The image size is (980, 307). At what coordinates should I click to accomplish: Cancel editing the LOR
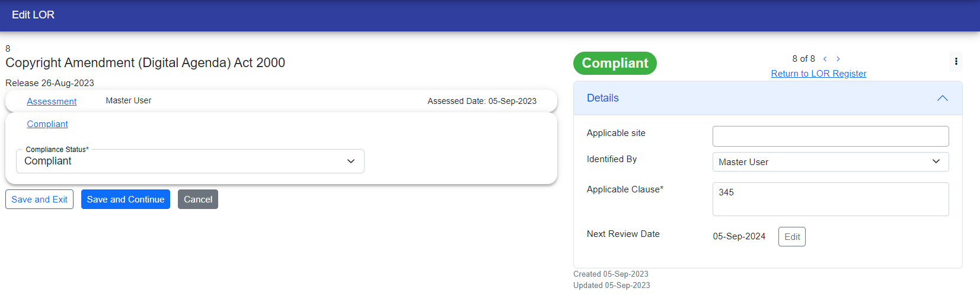(197, 200)
